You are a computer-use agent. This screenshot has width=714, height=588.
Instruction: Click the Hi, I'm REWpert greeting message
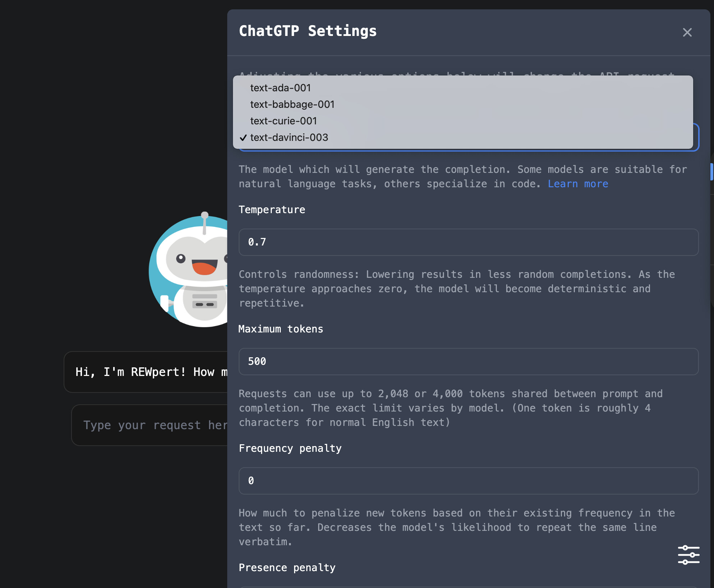(146, 372)
